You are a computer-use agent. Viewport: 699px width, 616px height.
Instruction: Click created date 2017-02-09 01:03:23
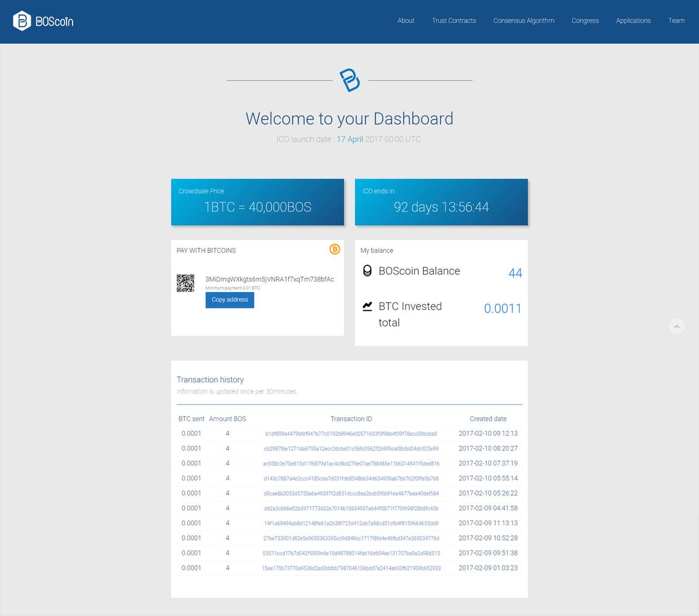(488, 568)
